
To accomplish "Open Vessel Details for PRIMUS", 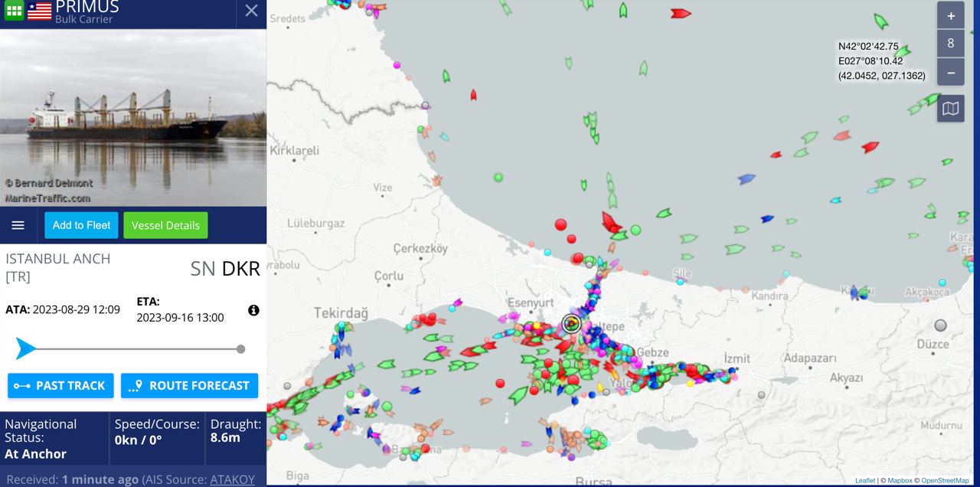I will 165,224.
